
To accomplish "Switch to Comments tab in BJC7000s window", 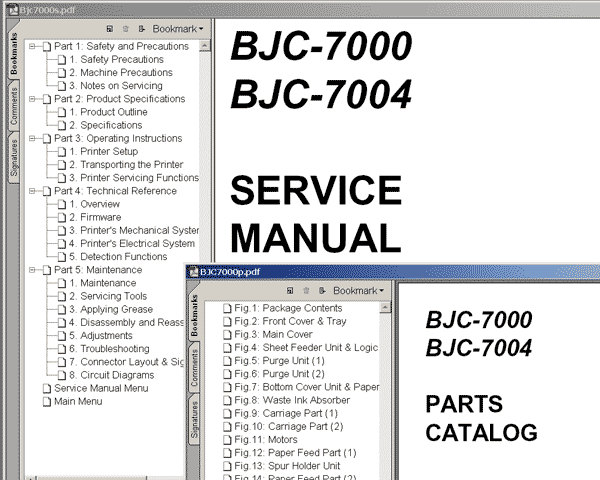I will pos(14,106).
